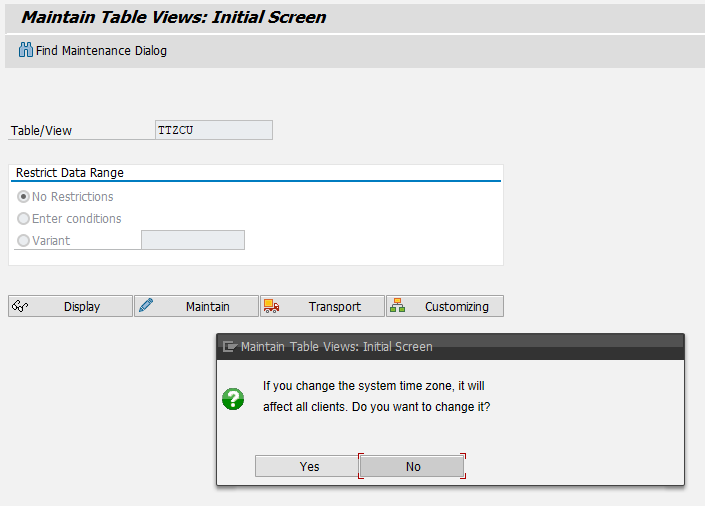The height and width of the screenshot is (506, 705).
Task: Select the Variant radio button
Action: pos(23,241)
